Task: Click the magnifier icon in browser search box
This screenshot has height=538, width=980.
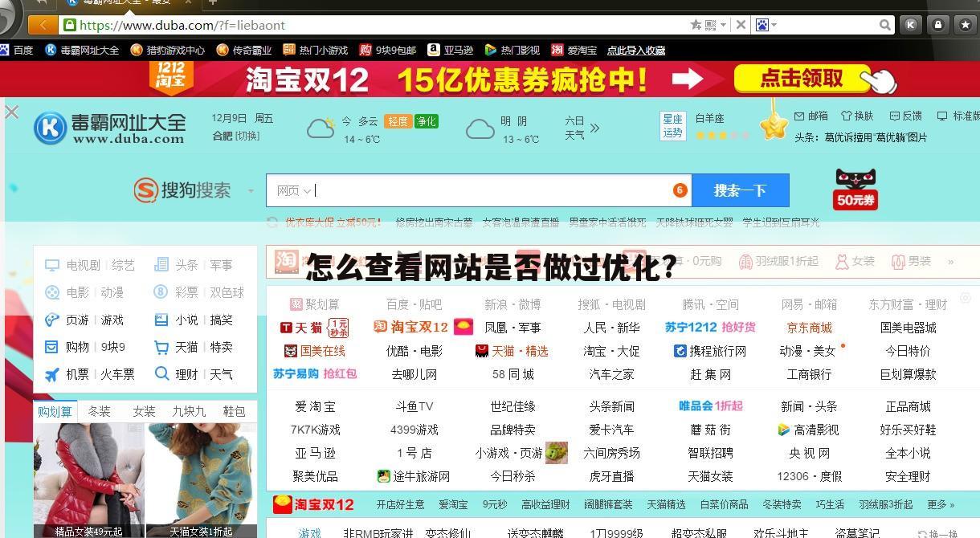Action: coord(884,25)
